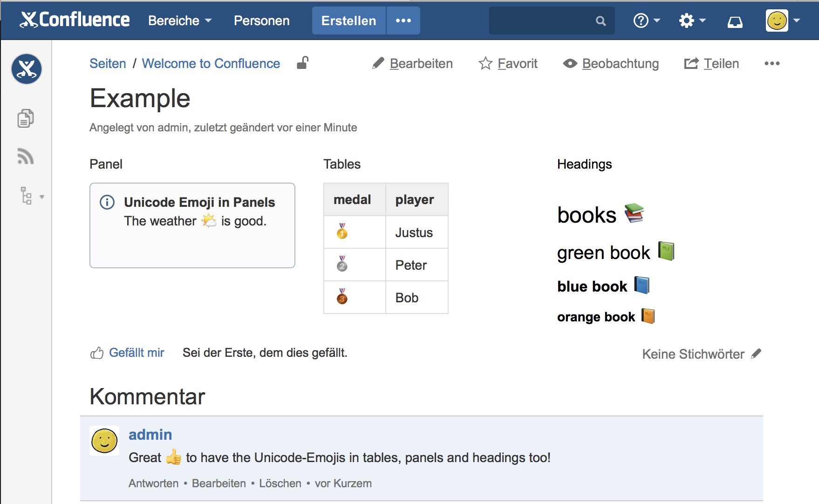The width and height of the screenshot is (819, 504).
Task: Toggle Favorit star for this page
Action: click(x=508, y=63)
